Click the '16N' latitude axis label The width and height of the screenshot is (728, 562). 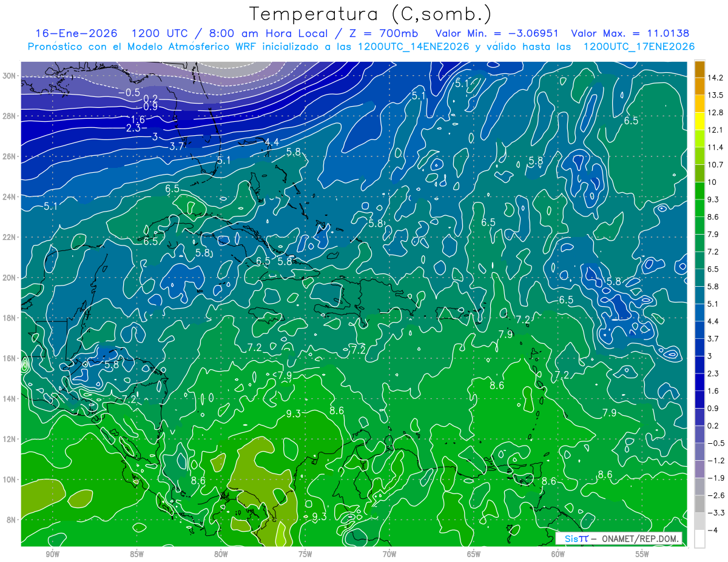point(8,358)
